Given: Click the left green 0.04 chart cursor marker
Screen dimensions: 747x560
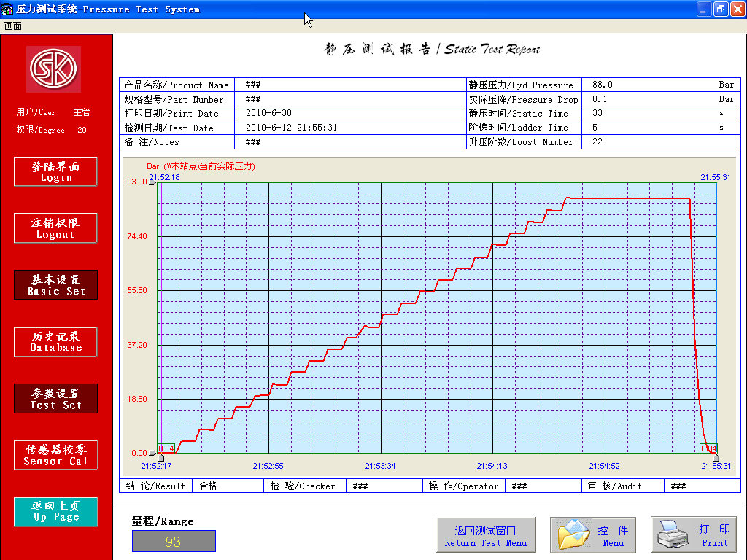Looking at the screenshot, I should [x=166, y=448].
